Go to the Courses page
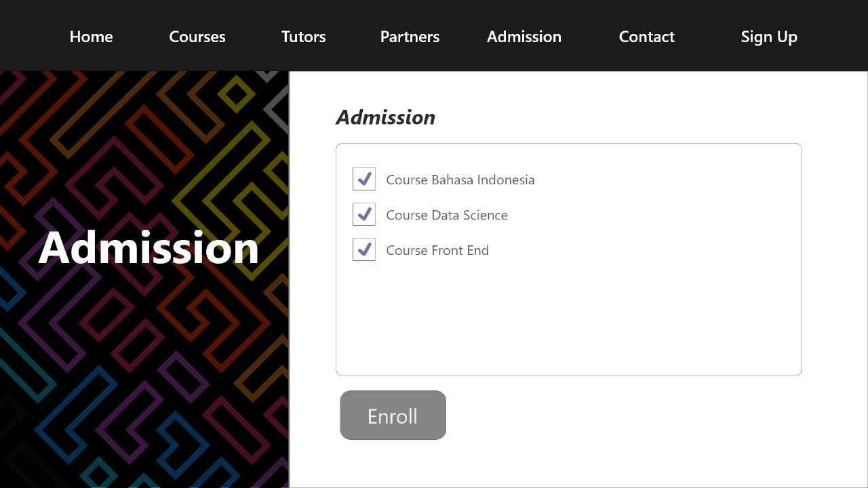This screenshot has height=488, width=868. point(197,37)
